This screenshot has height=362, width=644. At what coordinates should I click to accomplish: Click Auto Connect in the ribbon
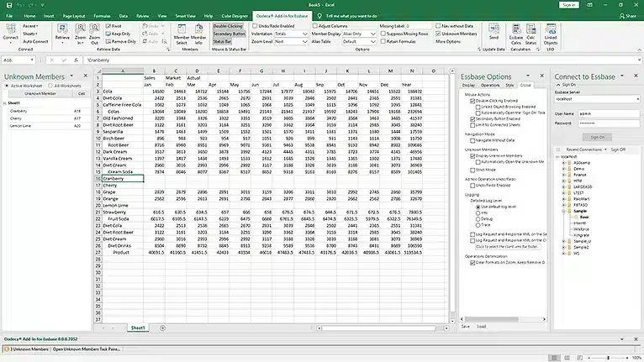[35, 41]
